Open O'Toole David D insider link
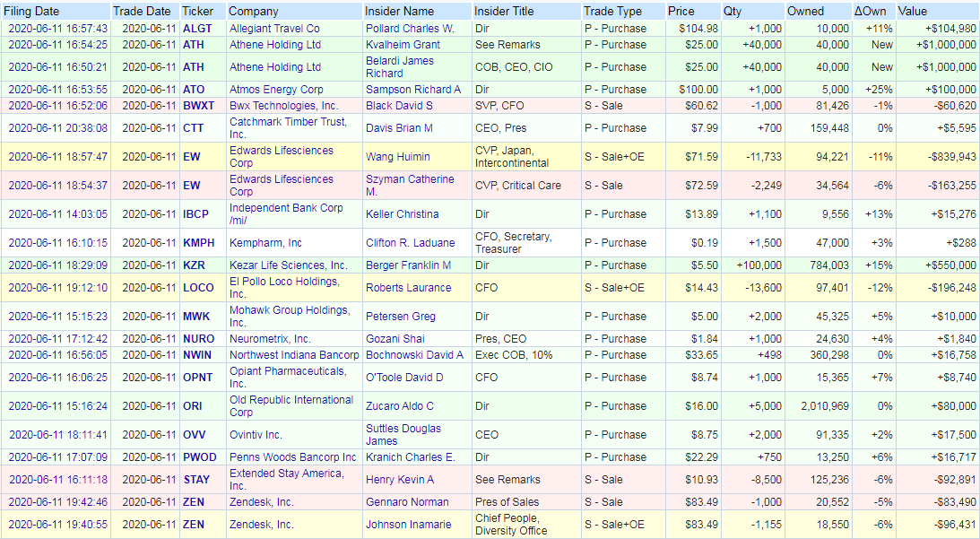980x539 pixels. pyautogui.click(x=404, y=378)
